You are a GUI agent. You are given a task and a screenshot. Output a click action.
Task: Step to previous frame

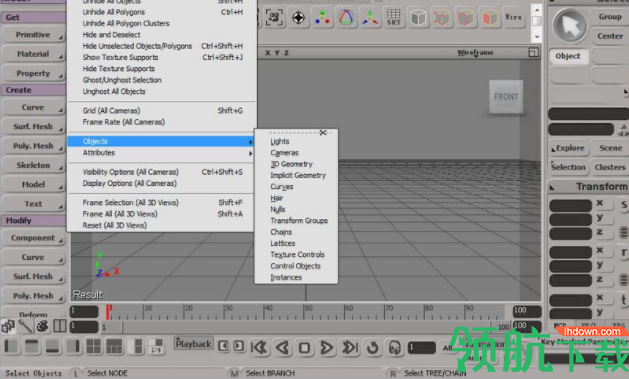click(223, 346)
